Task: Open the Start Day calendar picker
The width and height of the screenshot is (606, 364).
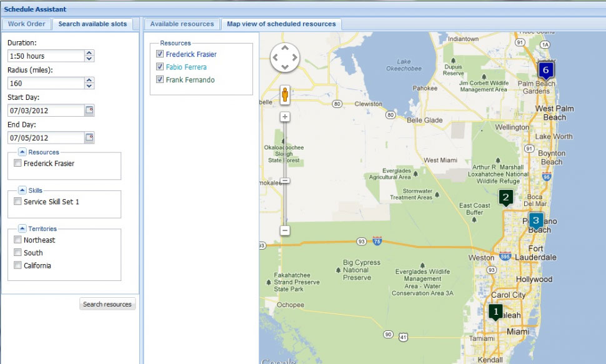Action: click(89, 110)
